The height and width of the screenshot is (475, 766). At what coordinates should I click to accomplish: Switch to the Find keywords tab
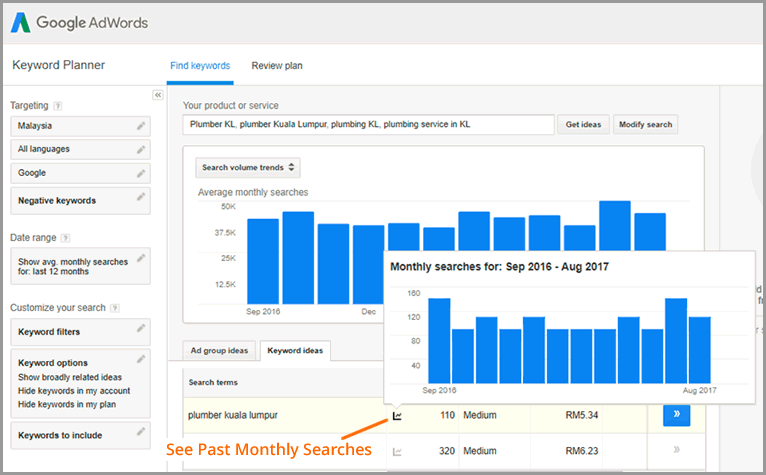coord(200,65)
